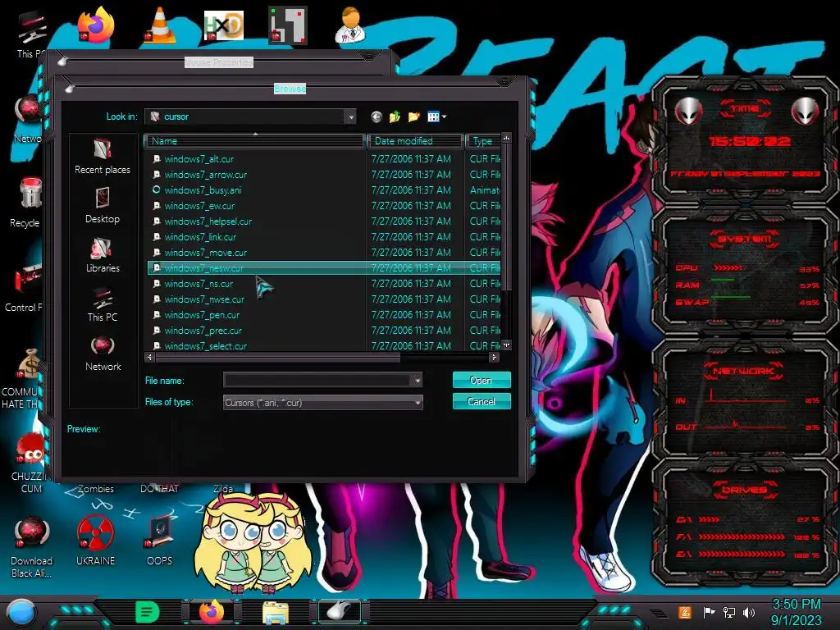This screenshot has width=840, height=630.
Task: Create a new folder in Browse dialog
Action: click(x=413, y=116)
